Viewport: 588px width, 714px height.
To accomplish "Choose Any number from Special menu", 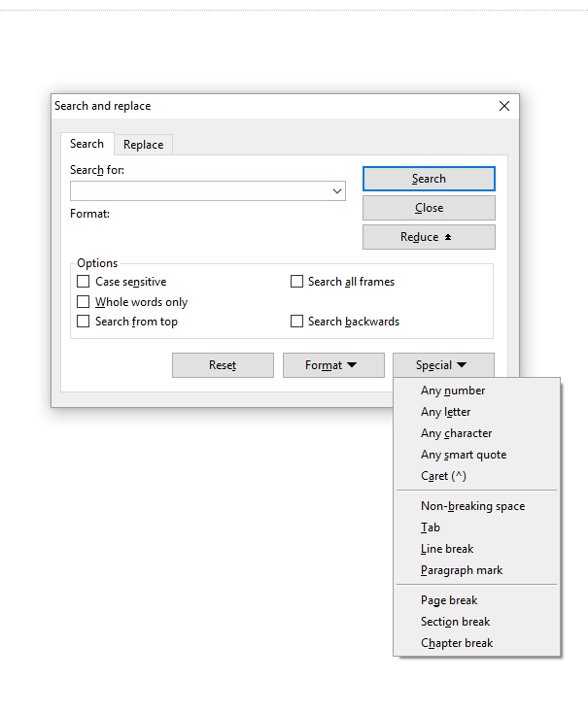I will tap(453, 391).
